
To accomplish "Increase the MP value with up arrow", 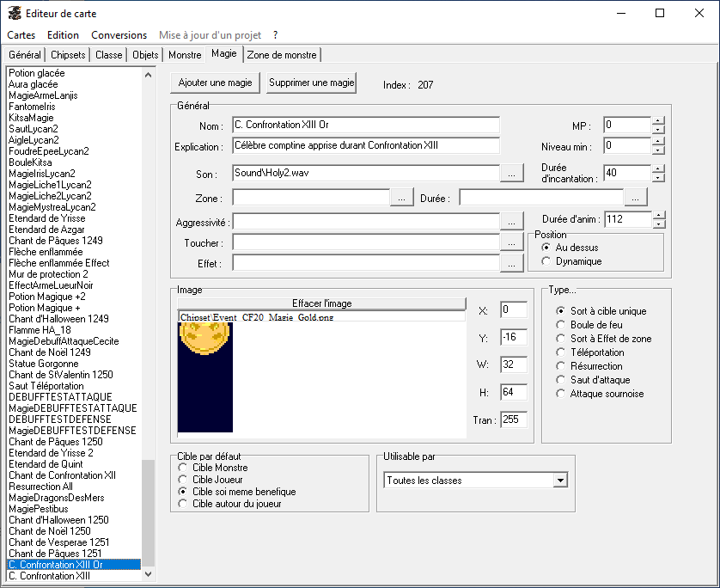I will click(658, 121).
